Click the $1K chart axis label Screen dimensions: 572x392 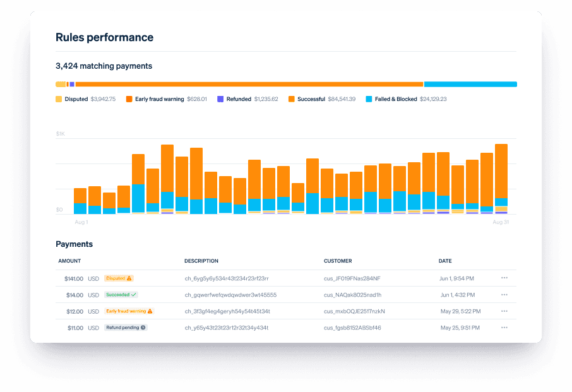pyautogui.click(x=61, y=134)
